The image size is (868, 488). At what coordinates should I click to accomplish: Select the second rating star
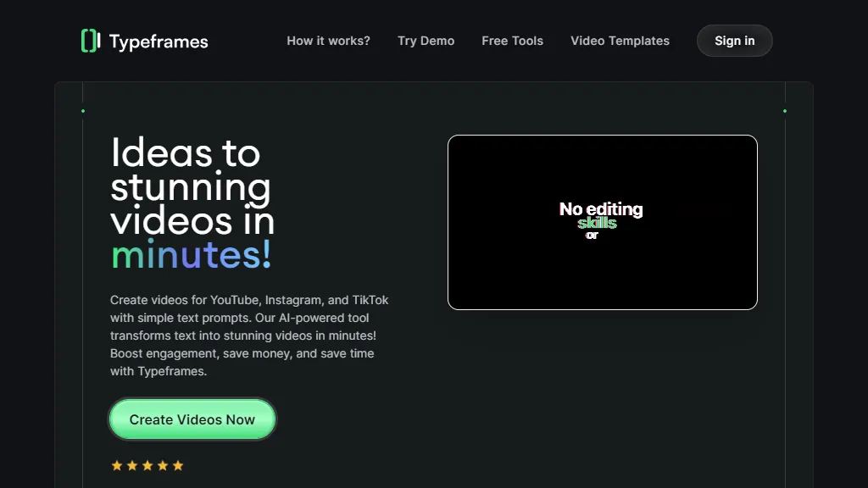(x=132, y=465)
